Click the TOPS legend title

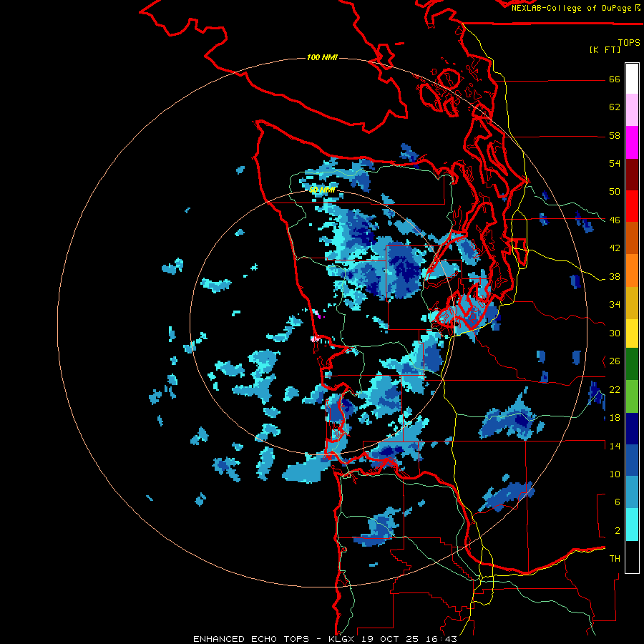point(629,42)
